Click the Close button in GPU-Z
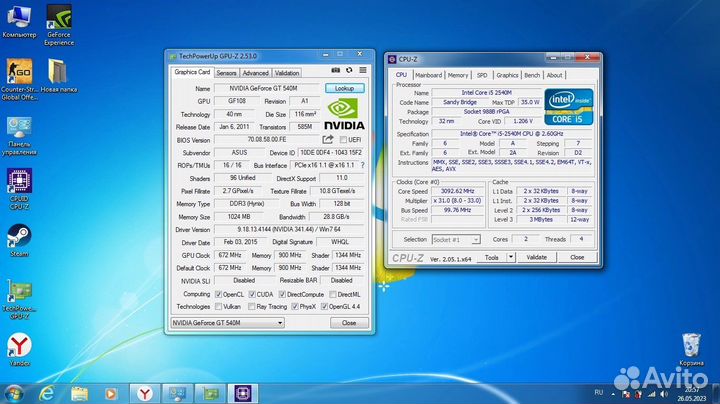Viewport: 720px width, 404px height. click(349, 323)
